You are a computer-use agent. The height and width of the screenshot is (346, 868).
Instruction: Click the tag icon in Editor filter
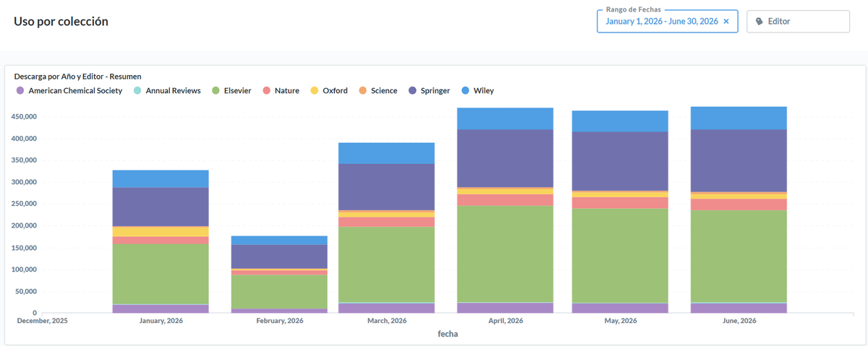pyautogui.click(x=759, y=22)
